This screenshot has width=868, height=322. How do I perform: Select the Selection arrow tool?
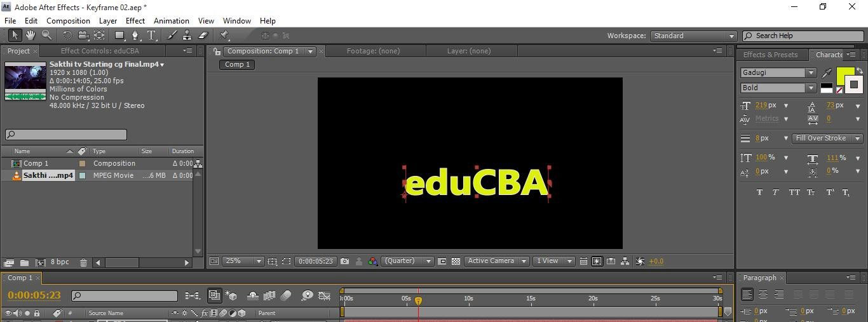pyautogui.click(x=15, y=36)
